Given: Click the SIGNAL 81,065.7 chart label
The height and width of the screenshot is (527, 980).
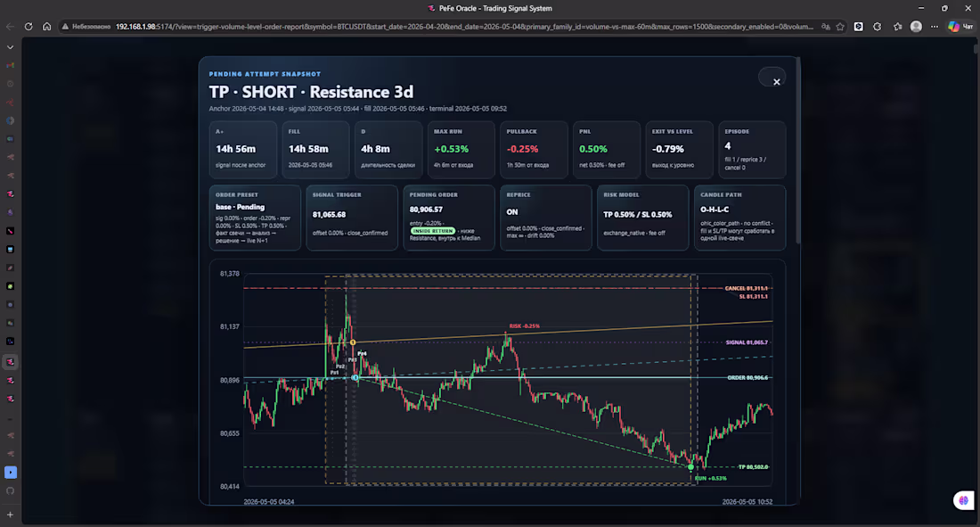Looking at the screenshot, I should 747,342.
